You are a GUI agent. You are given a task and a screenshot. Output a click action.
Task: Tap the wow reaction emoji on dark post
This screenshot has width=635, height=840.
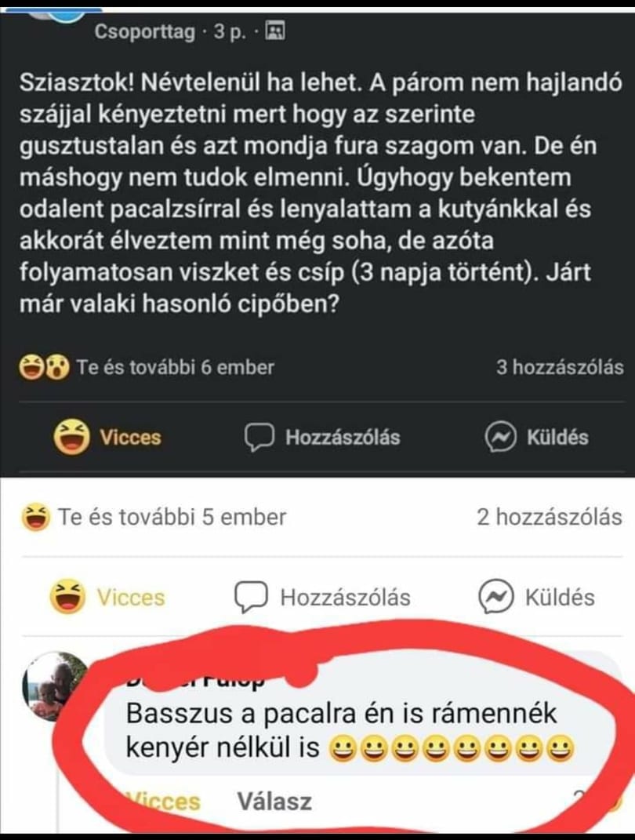(x=58, y=368)
